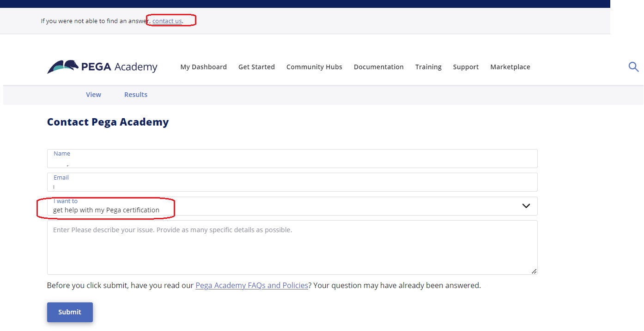
Task: Open Pega Academy FAQs and Policies link
Action: pos(252,285)
